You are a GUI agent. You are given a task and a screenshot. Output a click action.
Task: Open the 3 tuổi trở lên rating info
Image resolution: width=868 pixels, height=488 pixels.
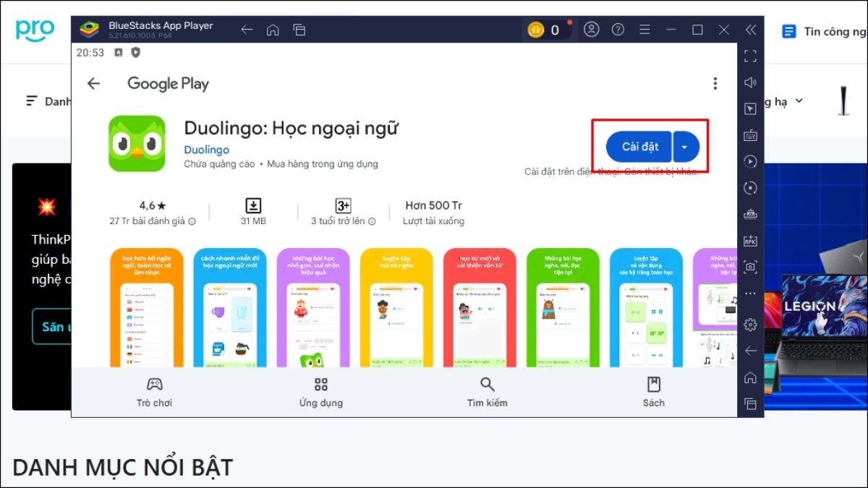coord(371,221)
